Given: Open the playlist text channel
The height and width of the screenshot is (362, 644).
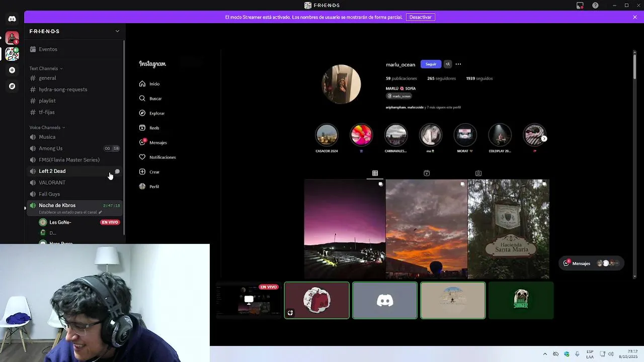Looking at the screenshot, I should [74, 101].
